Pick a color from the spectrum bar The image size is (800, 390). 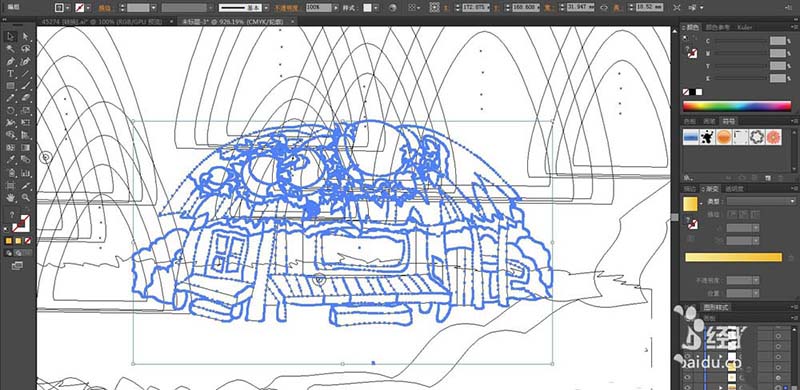[x=737, y=106]
